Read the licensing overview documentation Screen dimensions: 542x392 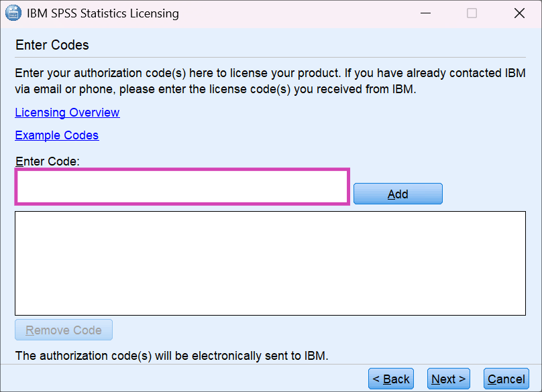tap(67, 112)
